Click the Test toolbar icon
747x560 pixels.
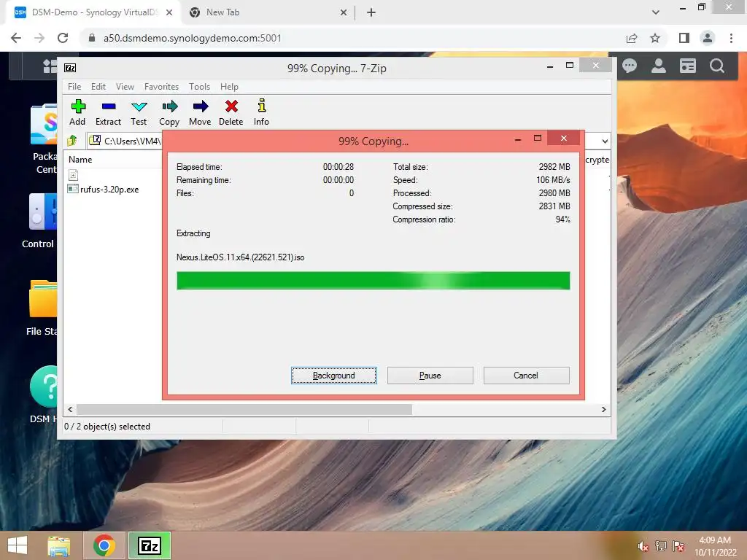139,112
